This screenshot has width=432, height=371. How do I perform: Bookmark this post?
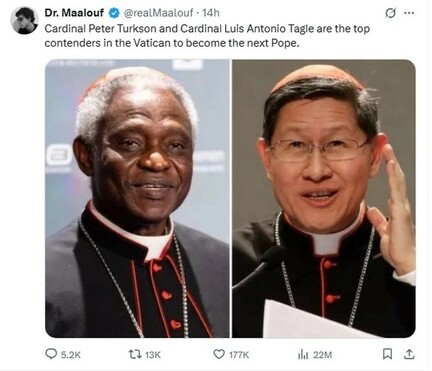click(x=387, y=354)
